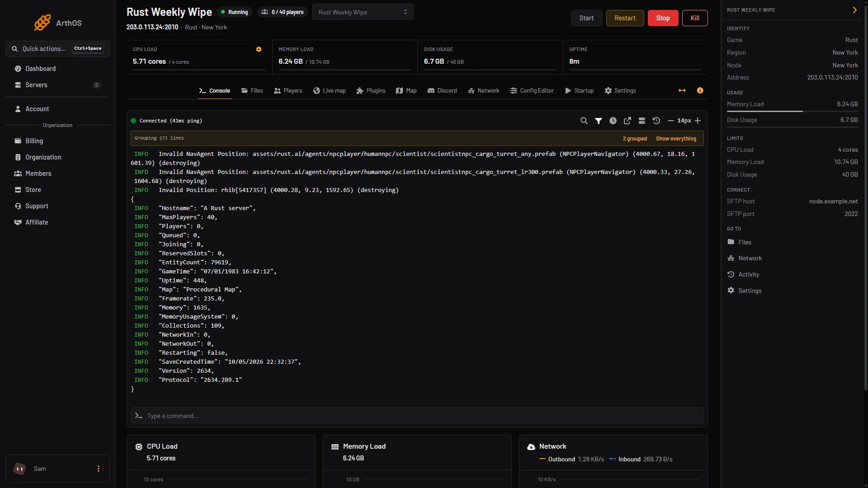Click the orange info icon
This screenshot has width=868, height=488.
700,90
